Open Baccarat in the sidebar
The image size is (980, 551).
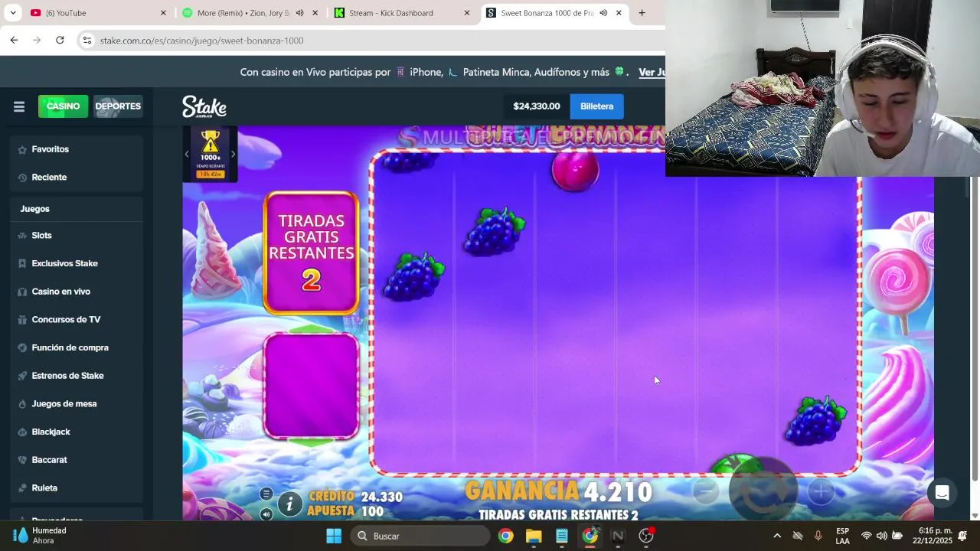point(77,460)
